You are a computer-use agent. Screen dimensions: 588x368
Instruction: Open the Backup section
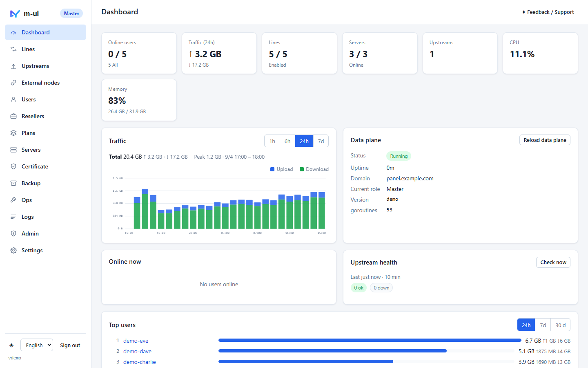coord(45,183)
